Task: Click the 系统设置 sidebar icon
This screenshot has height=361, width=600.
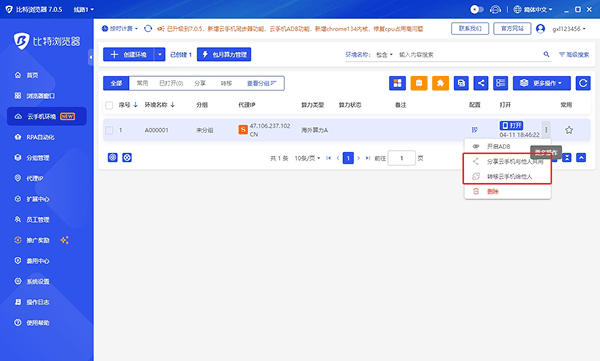Action: tap(18, 281)
